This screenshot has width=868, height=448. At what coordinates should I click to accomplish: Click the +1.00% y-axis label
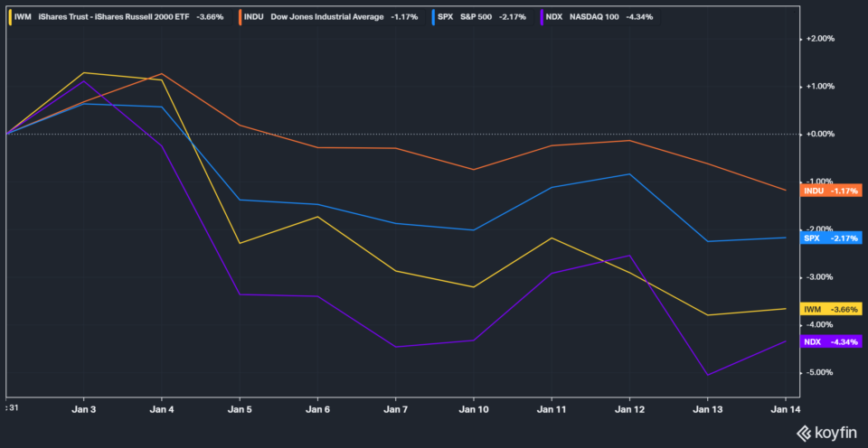(x=820, y=87)
